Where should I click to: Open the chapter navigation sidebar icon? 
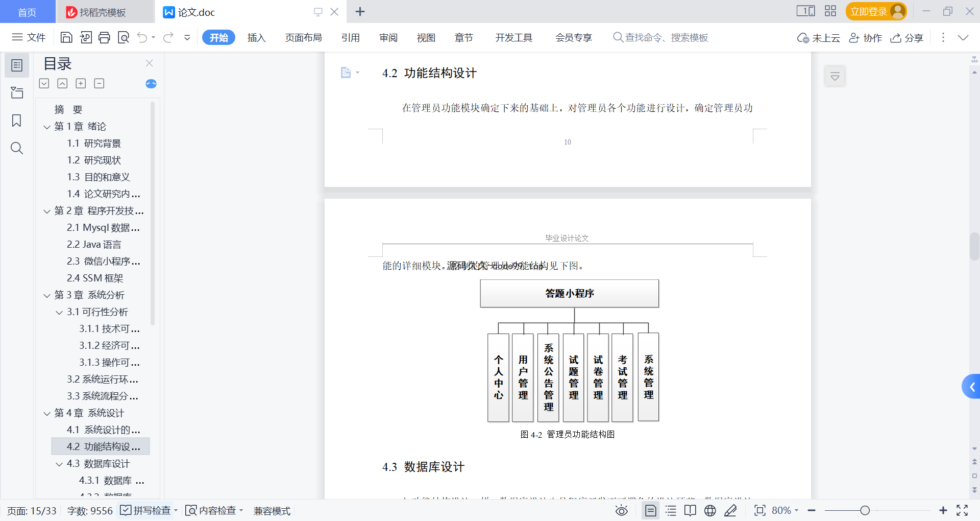(17, 92)
